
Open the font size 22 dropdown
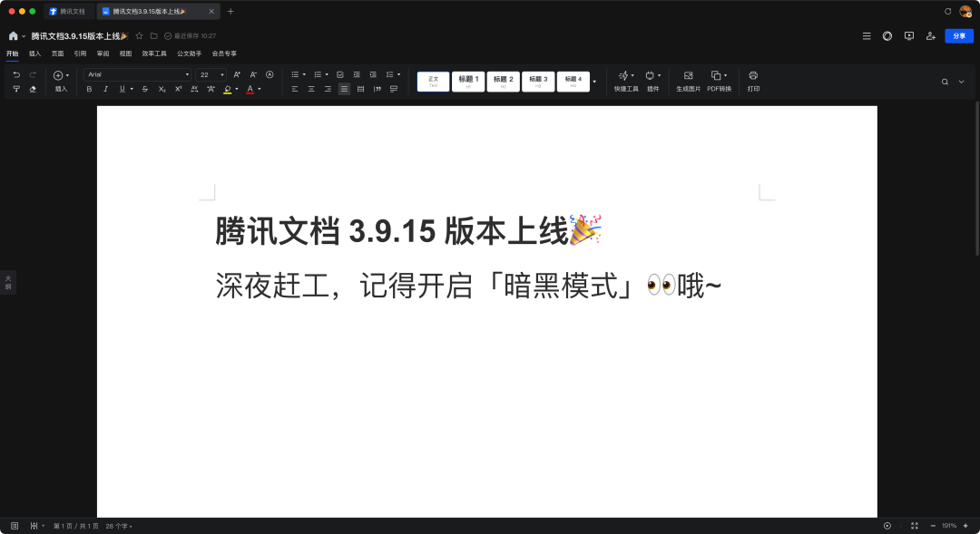(211, 75)
